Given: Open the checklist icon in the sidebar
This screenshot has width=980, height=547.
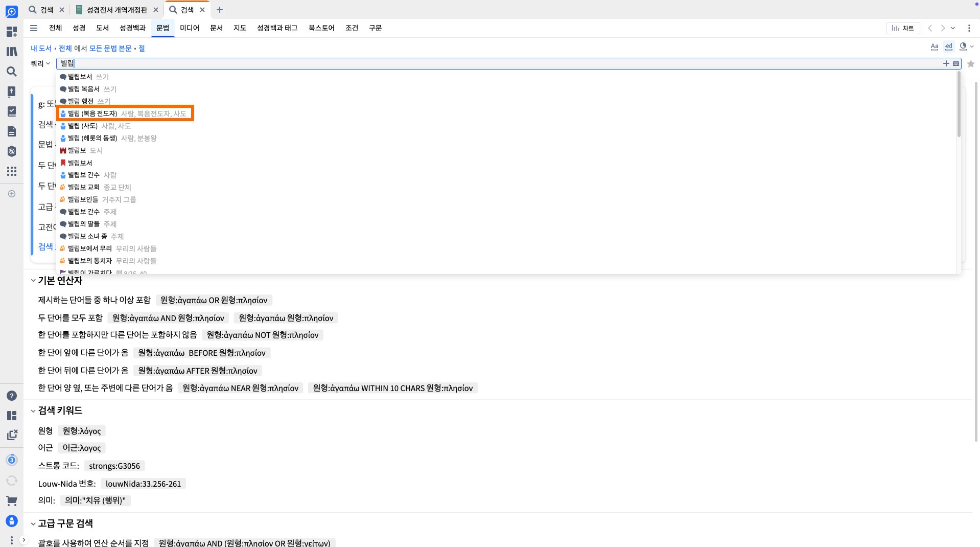Looking at the screenshot, I should coord(11,111).
